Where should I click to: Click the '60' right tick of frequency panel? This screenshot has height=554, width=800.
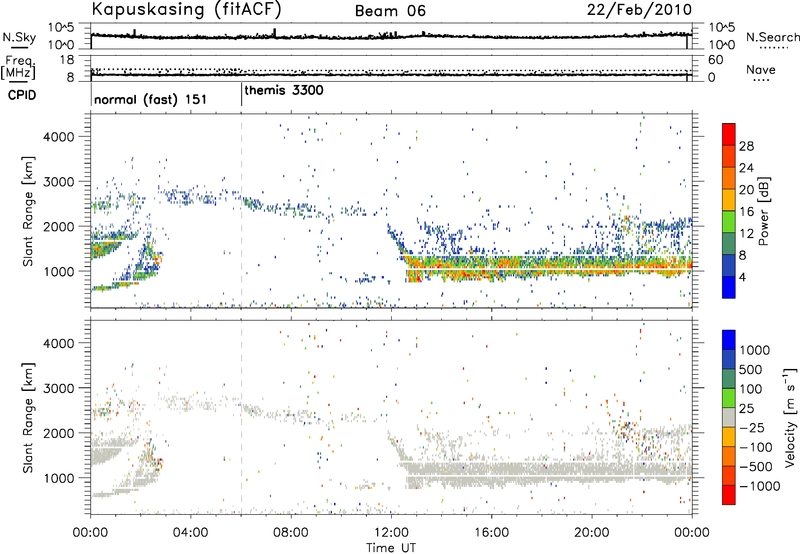(715, 60)
